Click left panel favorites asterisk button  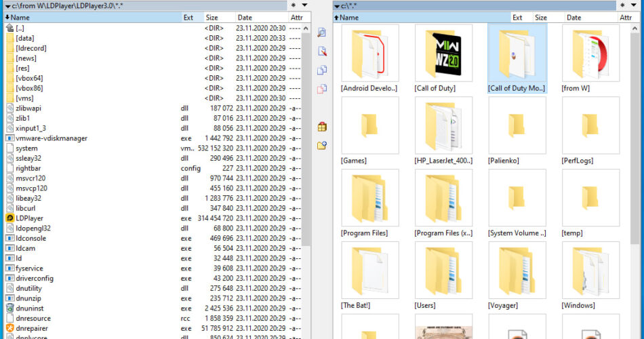(x=294, y=5)
